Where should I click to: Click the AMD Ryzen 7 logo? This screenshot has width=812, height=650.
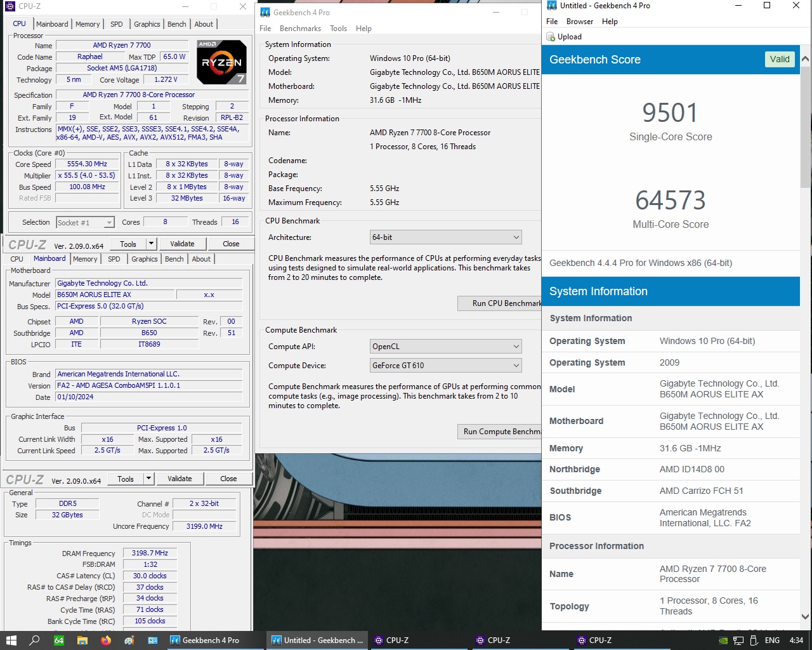[221, 62]
